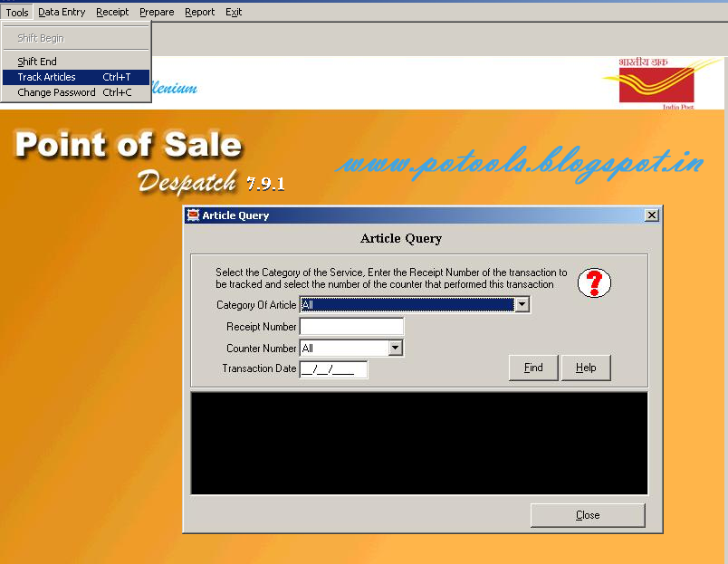Click the Transaction Date field
The width and height of the screenshot is (728, 564).
click(x=333, y=369)
